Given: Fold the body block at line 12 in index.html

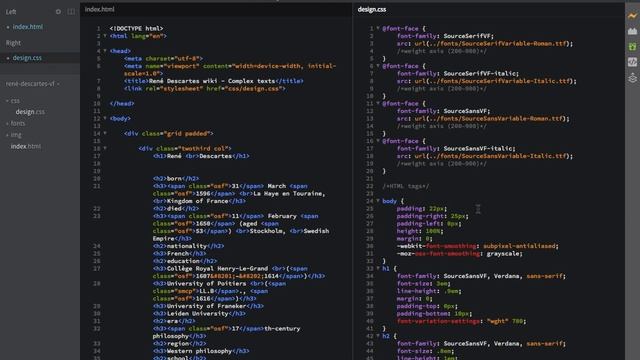Looking at the screenshot, I should click(105, 118).
